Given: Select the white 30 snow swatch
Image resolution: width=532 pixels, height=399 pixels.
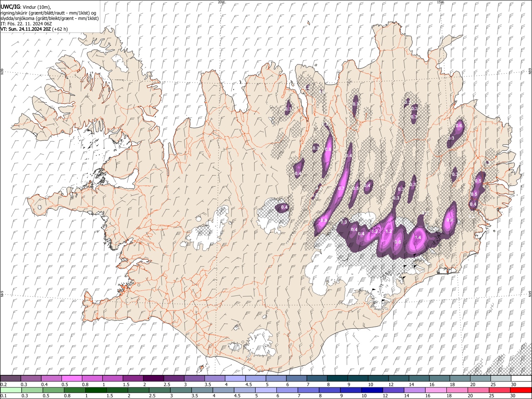Looking at the screenshot, I should click(522, 379).
